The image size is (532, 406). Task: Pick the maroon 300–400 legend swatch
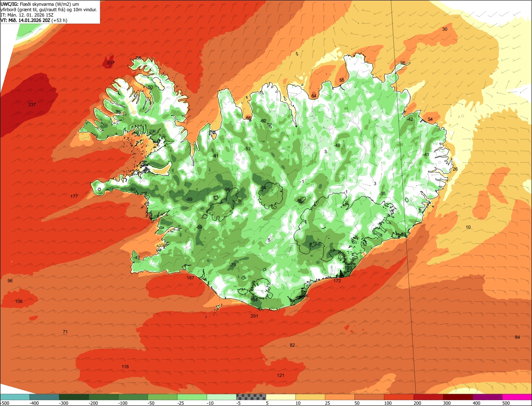[x=458, y=397]
